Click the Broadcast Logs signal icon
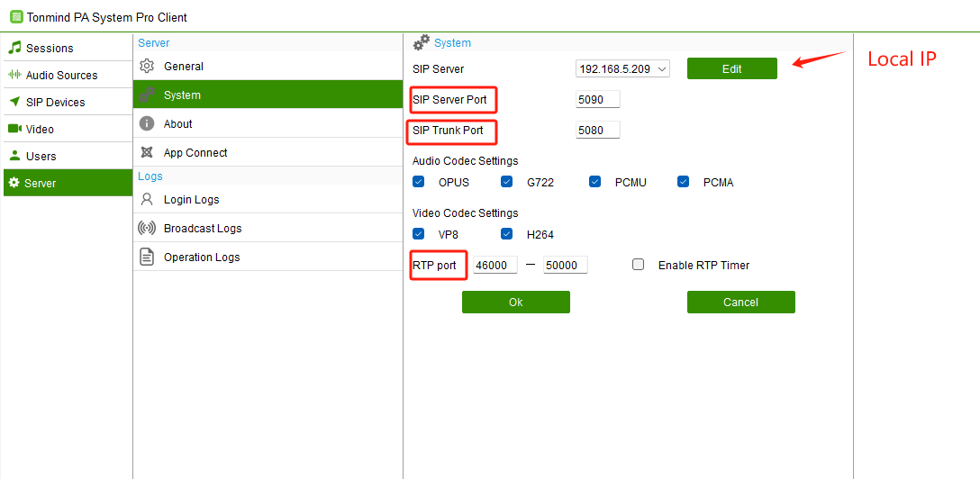 tap(147, 228)
